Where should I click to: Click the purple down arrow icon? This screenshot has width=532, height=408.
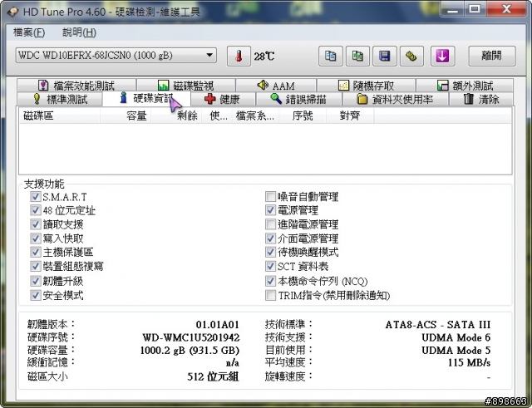pos(442,56)
